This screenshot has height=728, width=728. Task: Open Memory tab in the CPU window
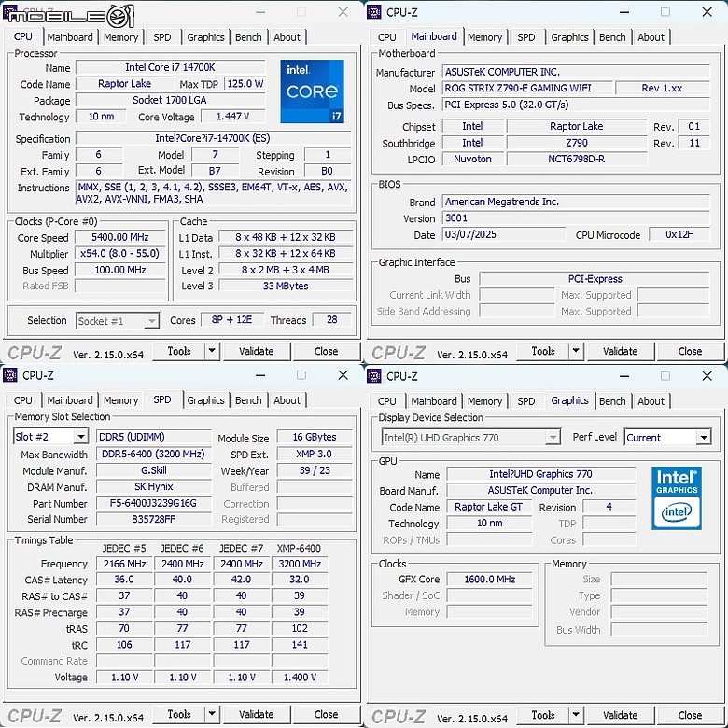(x=120, y=37)
